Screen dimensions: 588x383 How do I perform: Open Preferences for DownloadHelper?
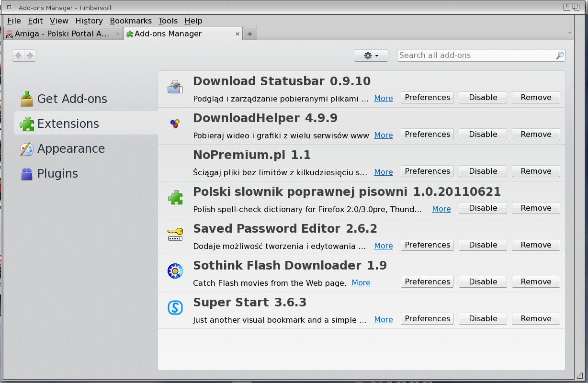(x=428, y=135)
